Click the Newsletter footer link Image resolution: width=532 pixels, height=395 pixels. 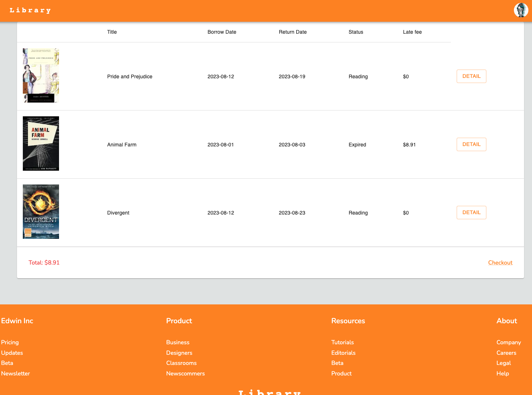16,373
